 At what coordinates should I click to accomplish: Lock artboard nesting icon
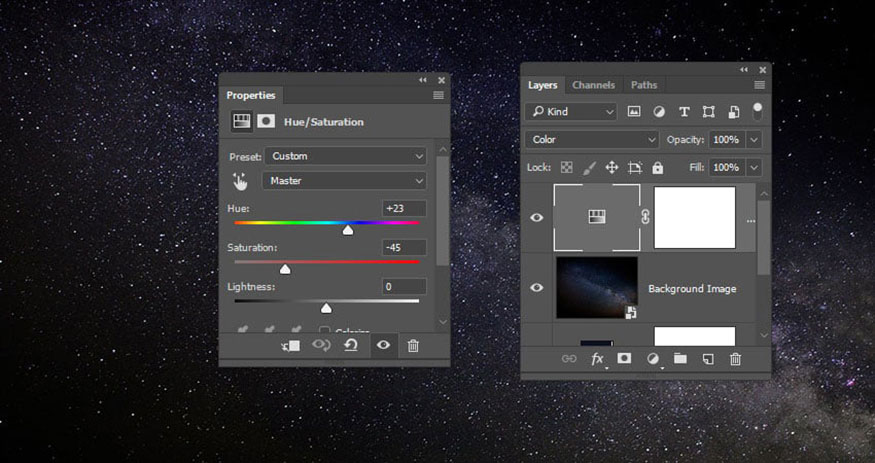coord(634,167)
